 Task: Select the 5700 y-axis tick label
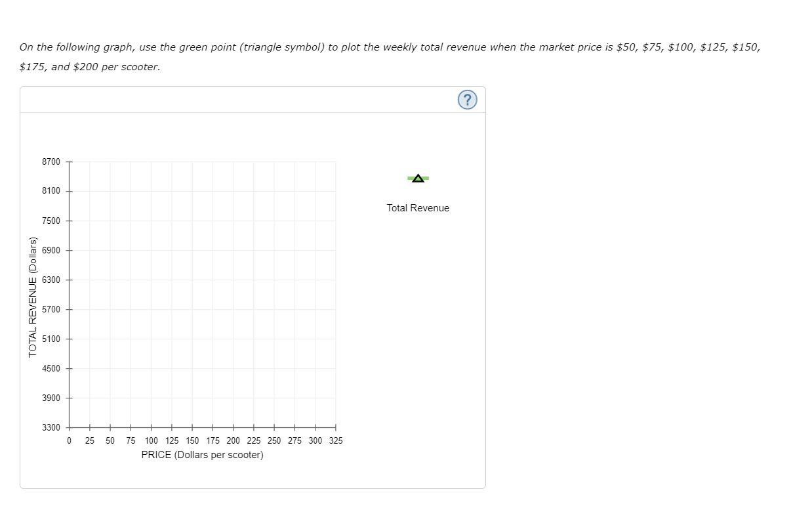(x=51, y=309)
